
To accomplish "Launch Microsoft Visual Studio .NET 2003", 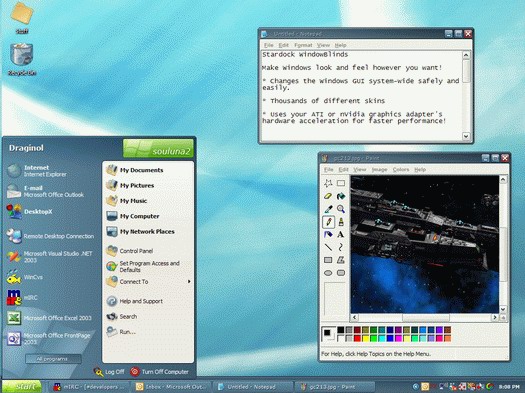I will (50, 257).
